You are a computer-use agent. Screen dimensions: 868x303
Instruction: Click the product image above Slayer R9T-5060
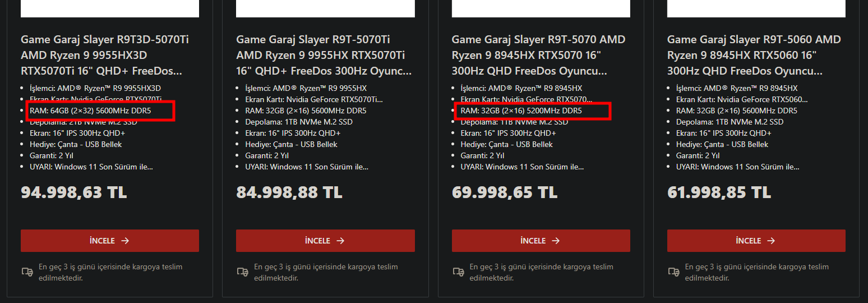point(756,8)
